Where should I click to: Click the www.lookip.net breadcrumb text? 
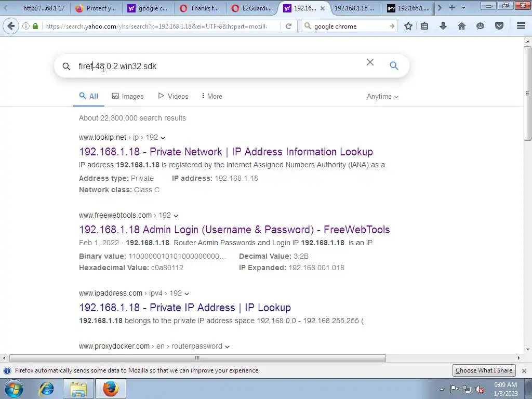102,137
